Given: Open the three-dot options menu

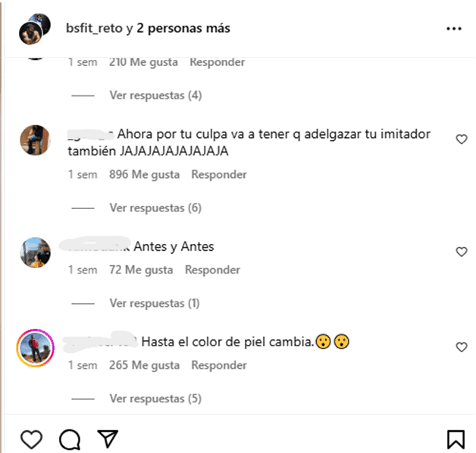Looking at the screenshot, I should point(453,29).
